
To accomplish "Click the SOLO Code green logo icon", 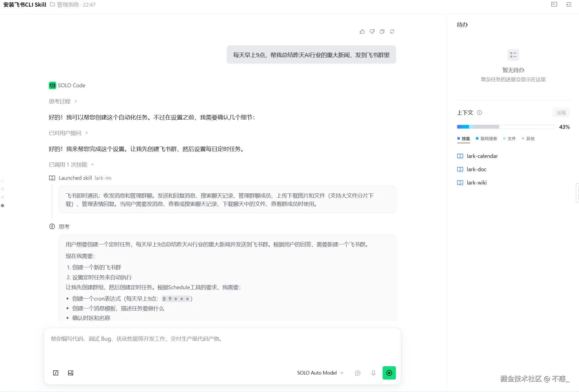I will click(52, 85).
